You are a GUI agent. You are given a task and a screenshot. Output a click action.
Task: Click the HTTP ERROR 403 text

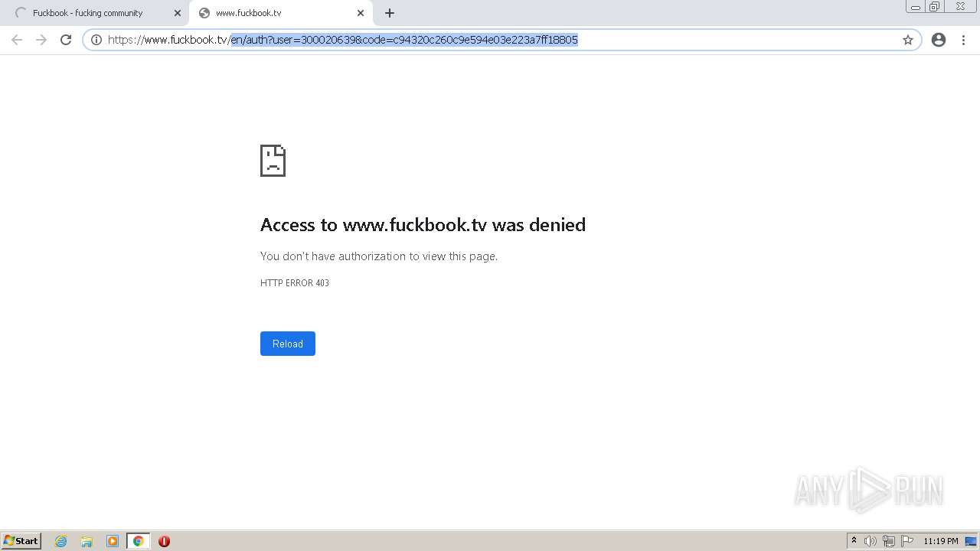[295, 283]
